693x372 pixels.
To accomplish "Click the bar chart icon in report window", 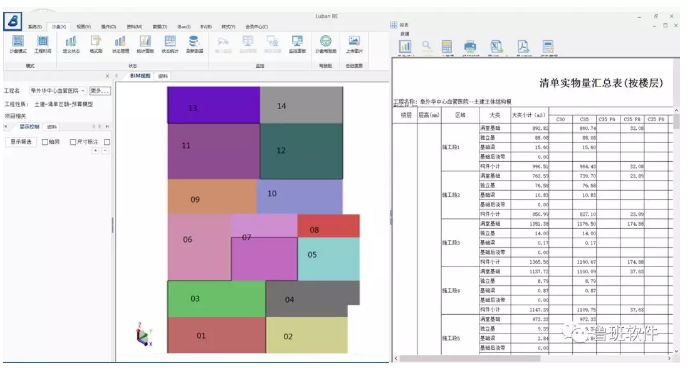I will click(x=405, y=46).
